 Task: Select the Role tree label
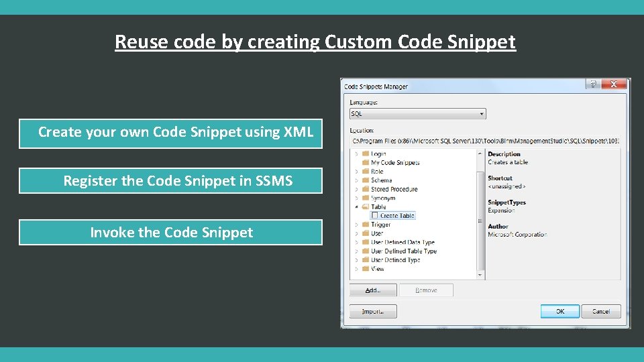tap(377, 172)
